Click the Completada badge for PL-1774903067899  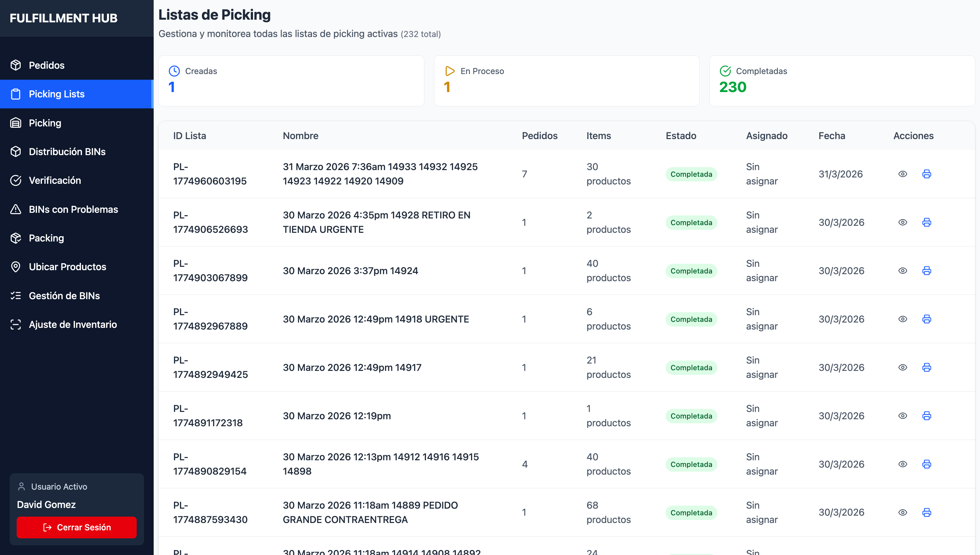click(x=691, y=271)
